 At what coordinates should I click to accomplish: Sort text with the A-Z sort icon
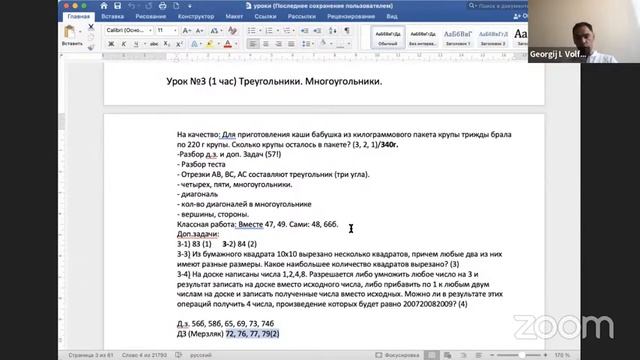(x=333, y=31)
